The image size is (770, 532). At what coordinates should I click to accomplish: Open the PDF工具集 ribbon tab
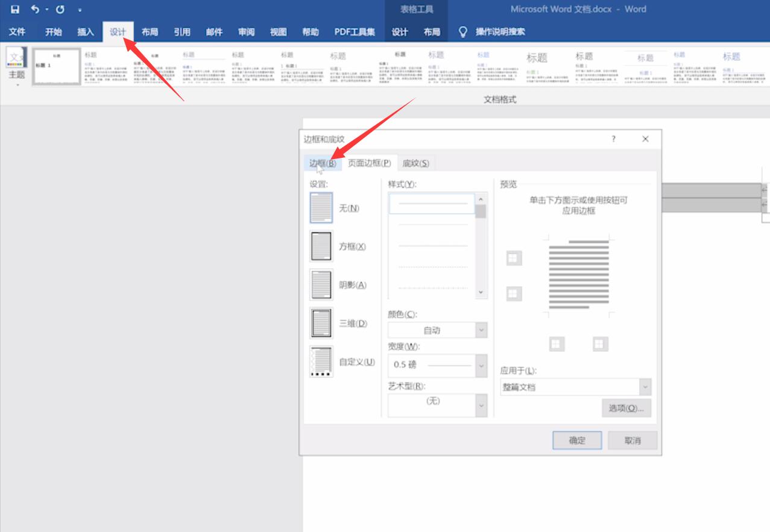(x=355, y=31)
